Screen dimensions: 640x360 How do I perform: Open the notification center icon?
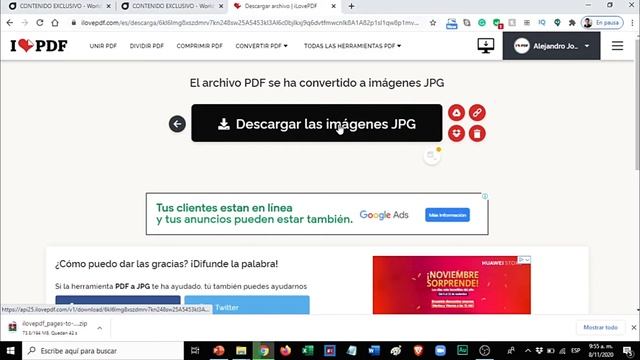coord(627,351)
